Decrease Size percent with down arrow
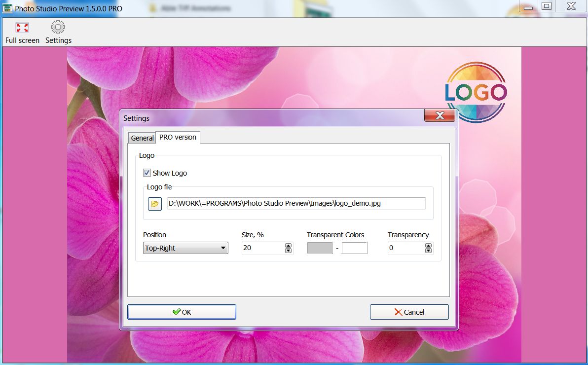This screenshot has width=588, height=365. pos(289,251)
